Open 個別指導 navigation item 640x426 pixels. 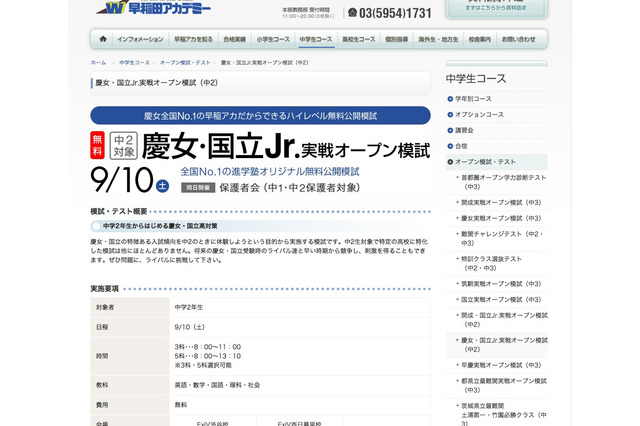(x=397, y=40)
